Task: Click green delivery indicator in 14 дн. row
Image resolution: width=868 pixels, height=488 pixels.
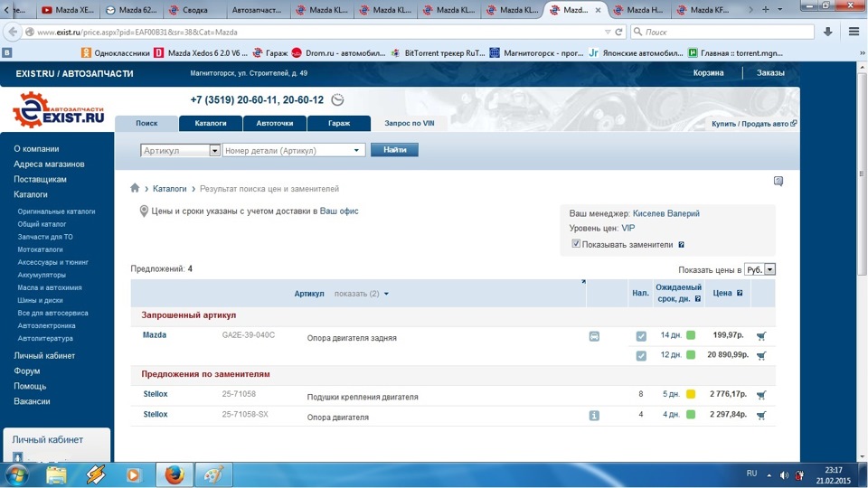Action: [691, 335]
